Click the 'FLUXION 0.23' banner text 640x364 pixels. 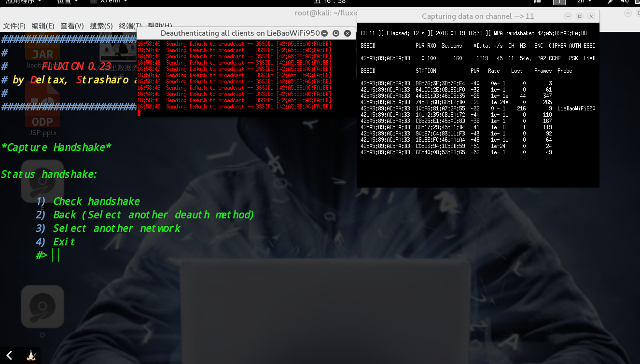76,67
